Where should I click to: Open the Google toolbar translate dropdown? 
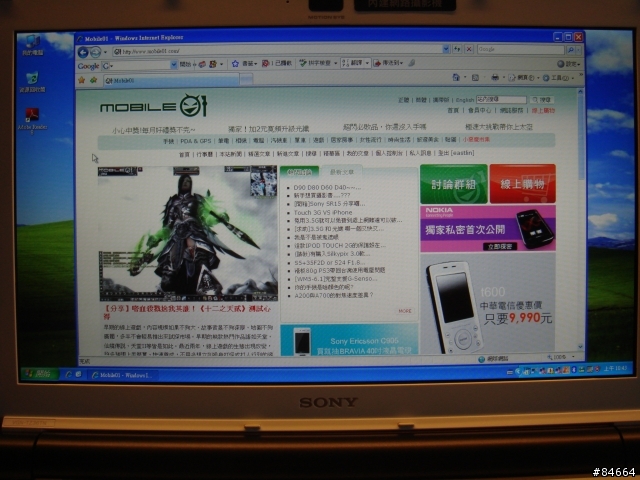click(367, 63)
